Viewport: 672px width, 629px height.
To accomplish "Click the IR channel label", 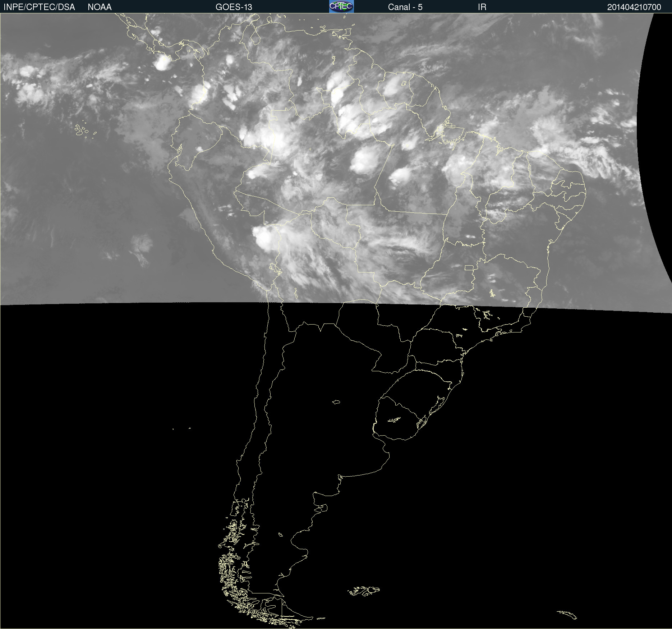I will point(482,7).
